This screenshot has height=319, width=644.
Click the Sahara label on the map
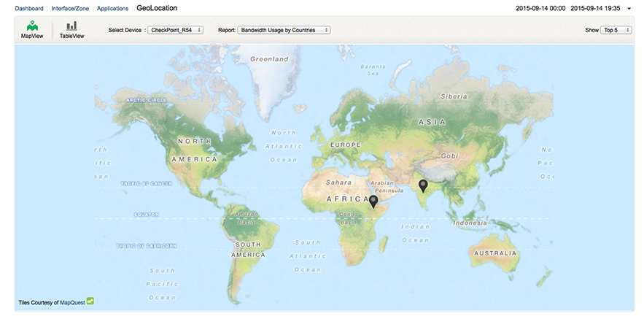(338, 182)
